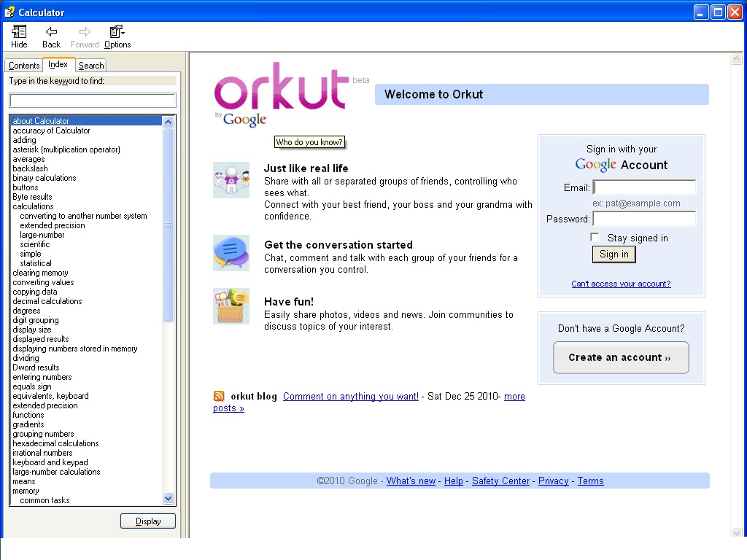The image size is (747, 560).
Task: Open the Options toolbar menu
Action: [x=117, y=36]
